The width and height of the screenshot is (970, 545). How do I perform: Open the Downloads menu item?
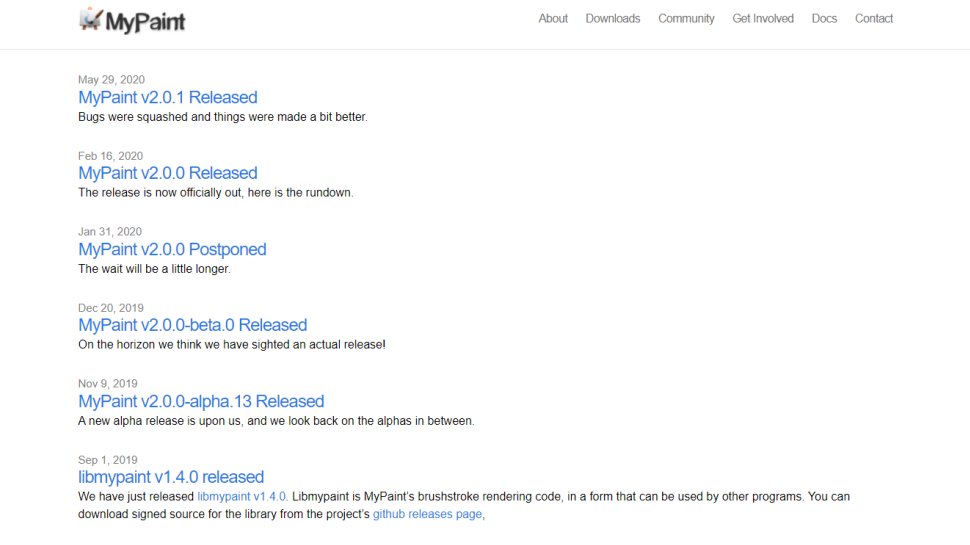[612, 19]
